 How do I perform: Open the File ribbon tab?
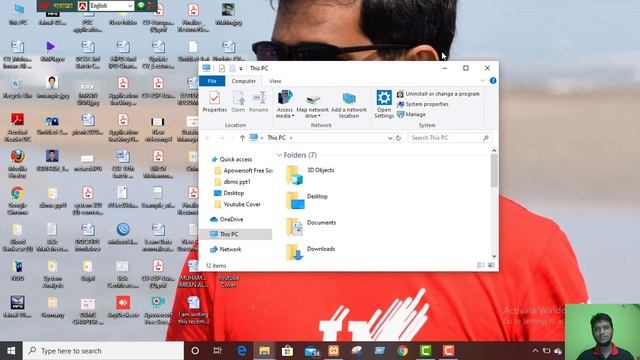pos(212,81)
